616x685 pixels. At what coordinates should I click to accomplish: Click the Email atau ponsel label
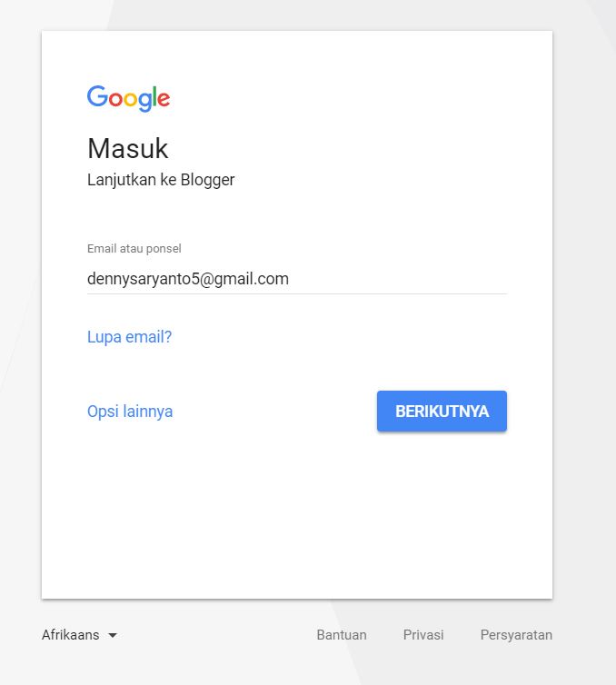pyautogui.click(x=134, y=249)
